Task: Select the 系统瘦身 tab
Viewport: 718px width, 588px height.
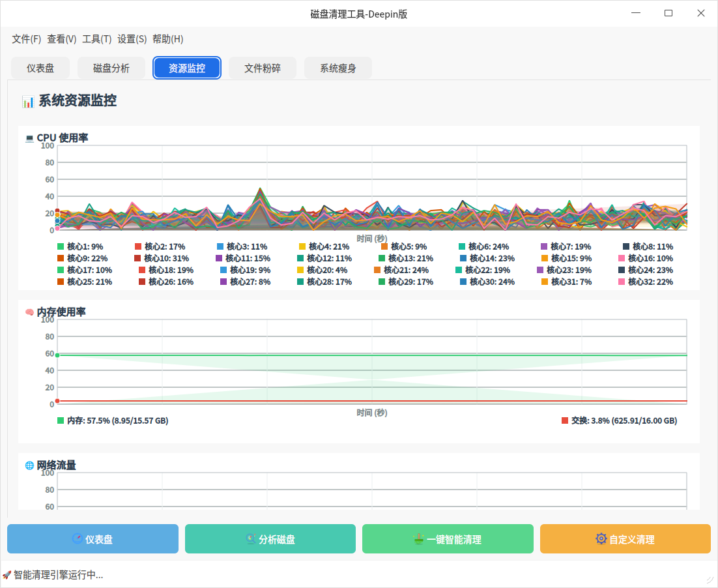Action: tap(338, 68)
